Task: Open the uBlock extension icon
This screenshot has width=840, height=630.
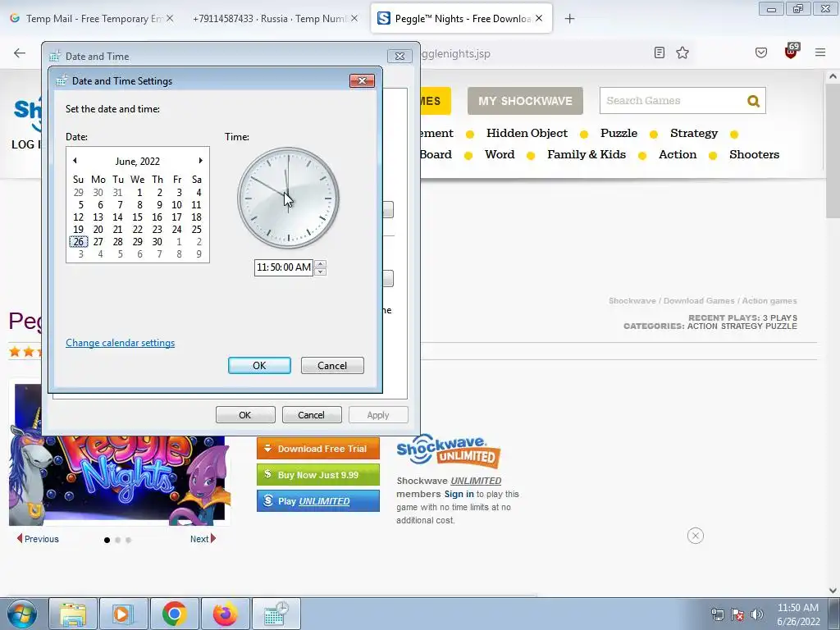Action: pos(792,52)
